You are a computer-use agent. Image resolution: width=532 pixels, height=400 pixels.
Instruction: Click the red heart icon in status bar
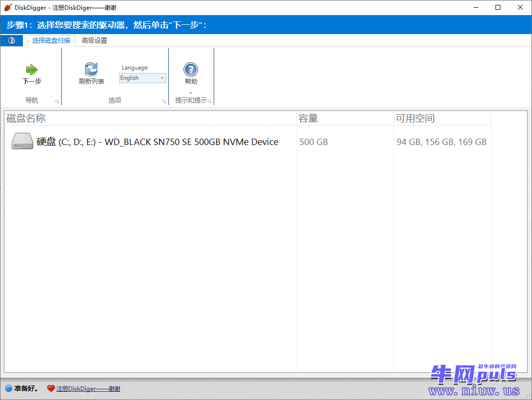51,388
